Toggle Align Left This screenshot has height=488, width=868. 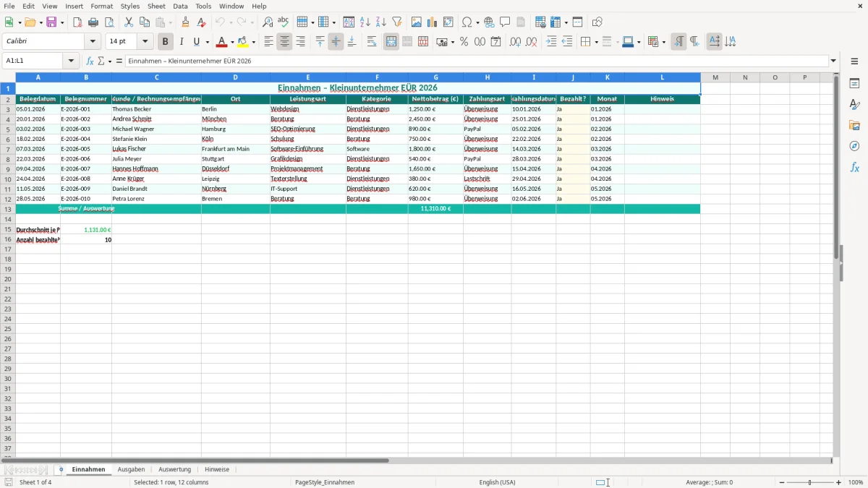268,42
